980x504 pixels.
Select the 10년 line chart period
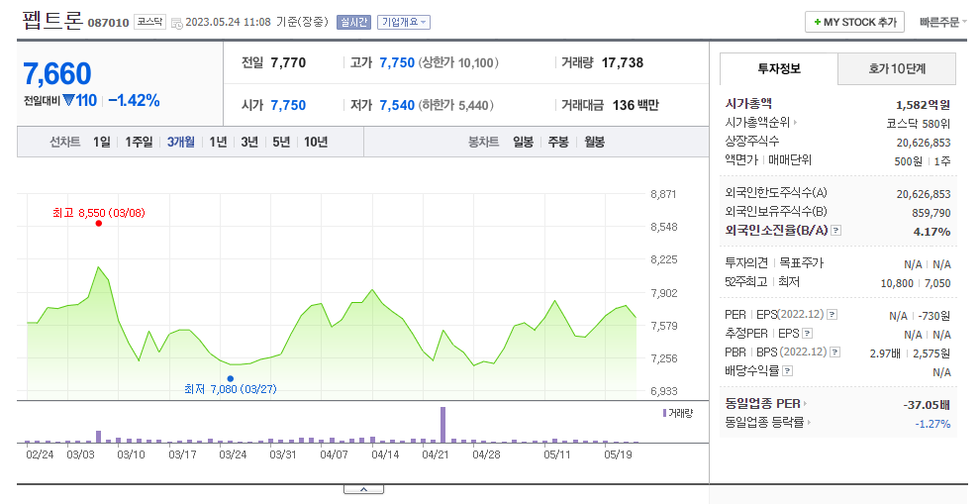pos(316,143)
